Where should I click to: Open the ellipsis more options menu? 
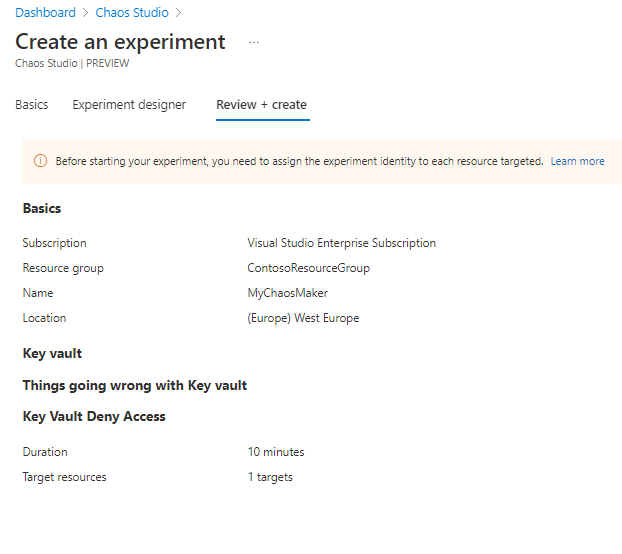(x=254, y=42)
